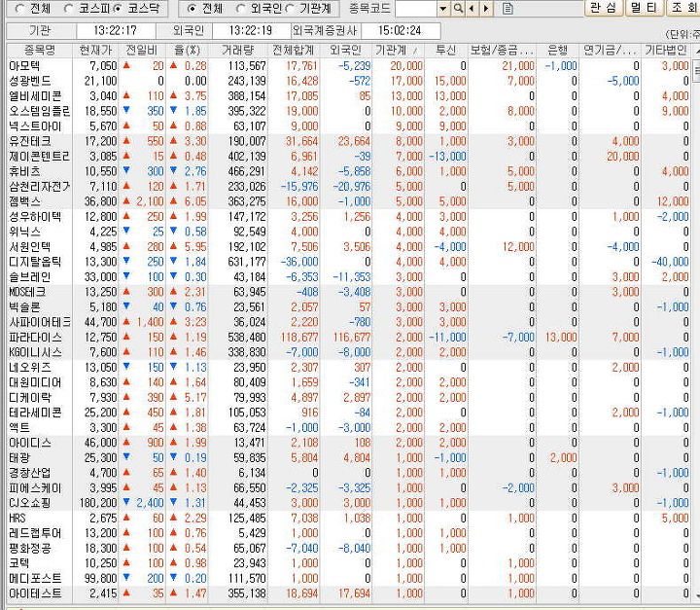Select the 성광벤드 stock row name
700x610 pixels.
pyautogui.click(x=30, y=81)
